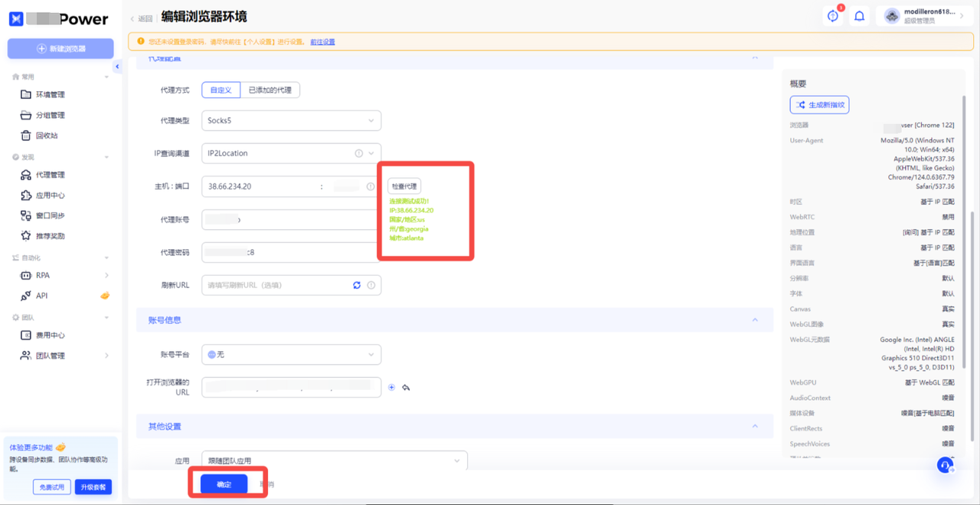Open the IP查询渠道 IP2Location dropdown
The image size is (980, 505).
pos(292,153)
